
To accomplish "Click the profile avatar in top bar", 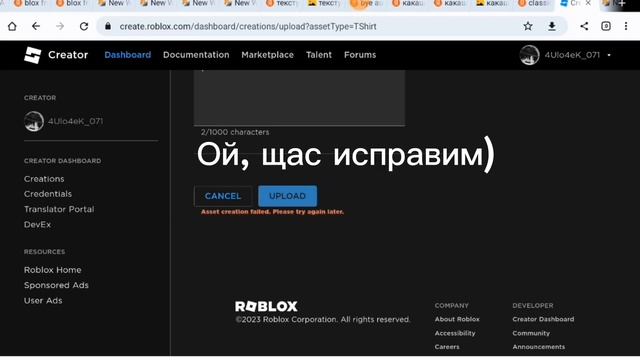I will 529,55.
